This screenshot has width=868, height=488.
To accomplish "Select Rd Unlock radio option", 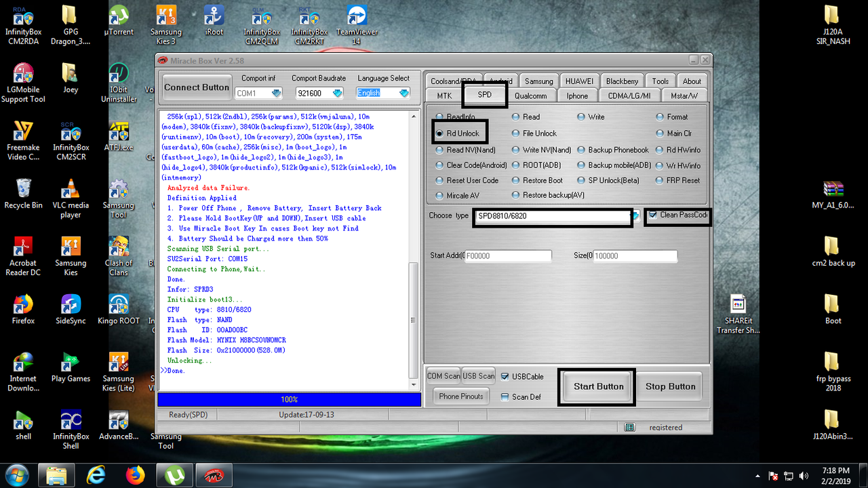I will coord(458,134).
